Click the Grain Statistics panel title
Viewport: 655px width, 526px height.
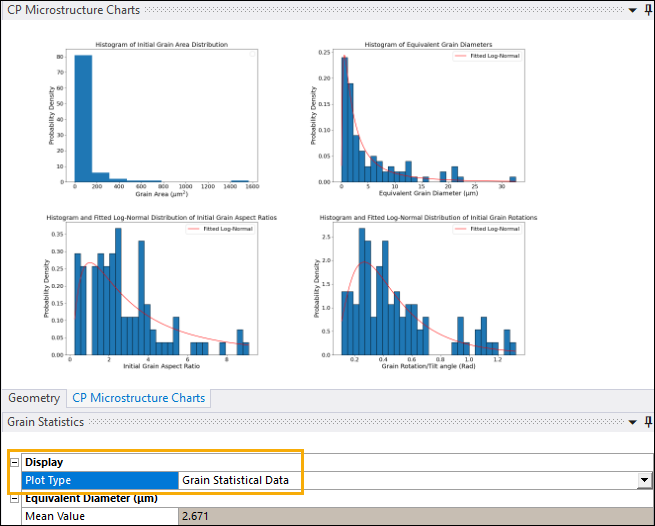coord(46,422)
